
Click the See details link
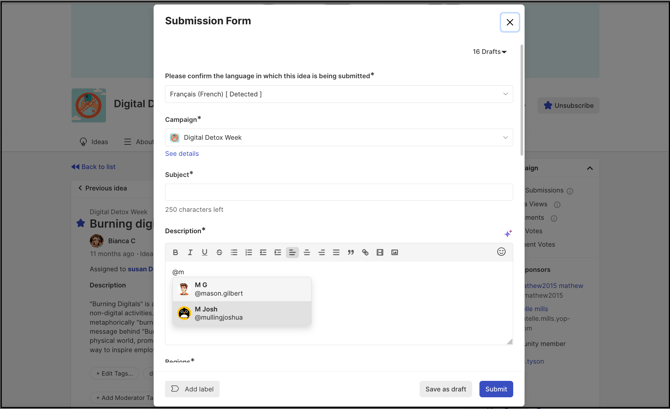182,154
